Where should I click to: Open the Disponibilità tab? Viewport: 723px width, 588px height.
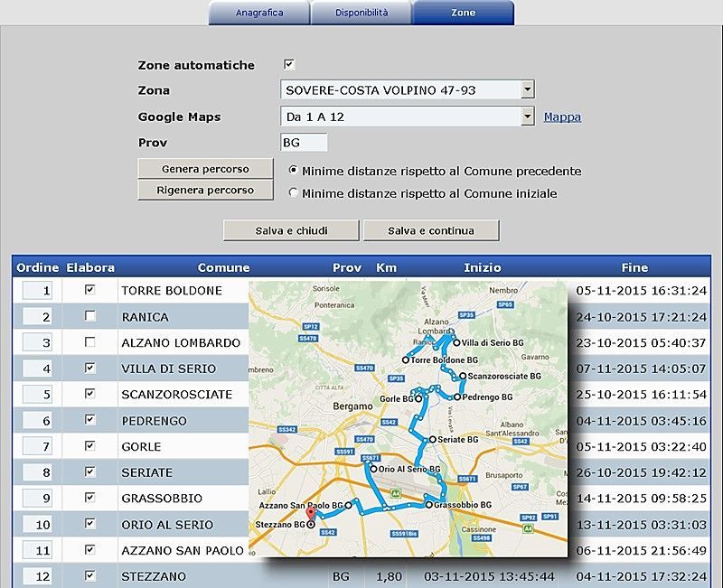coord(361,13)
